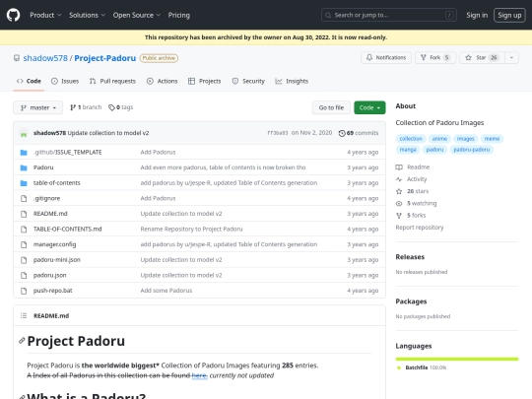Image resolution: width=532 pixels, height=399 pixels.
Task: Open the master branch selector
Action: tap(38, 107)
